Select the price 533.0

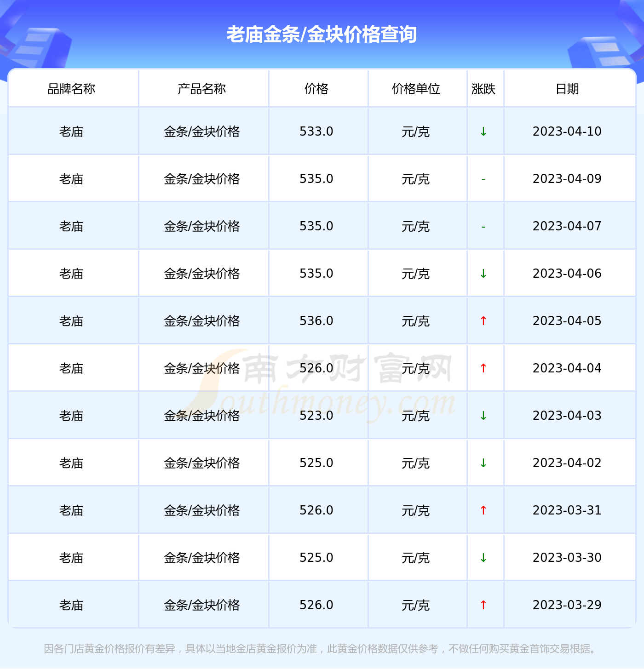[x=316, y=132]
